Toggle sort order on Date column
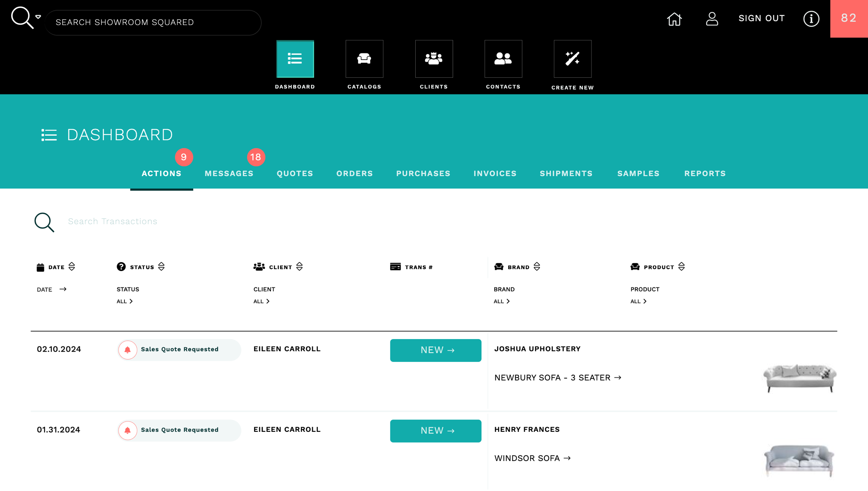The width and height of the screenshot is (868, 491). pos(72,267)
